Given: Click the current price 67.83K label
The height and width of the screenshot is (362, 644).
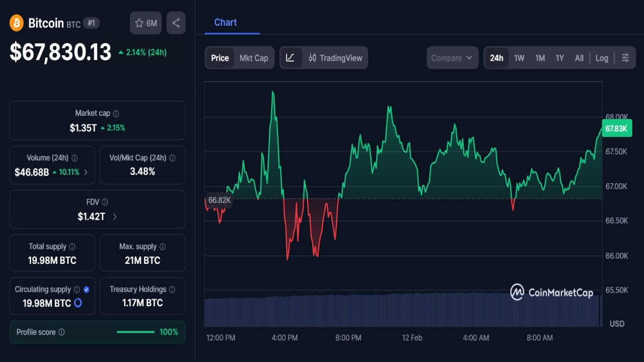Looking at the screenshot, I should point(617,129).
